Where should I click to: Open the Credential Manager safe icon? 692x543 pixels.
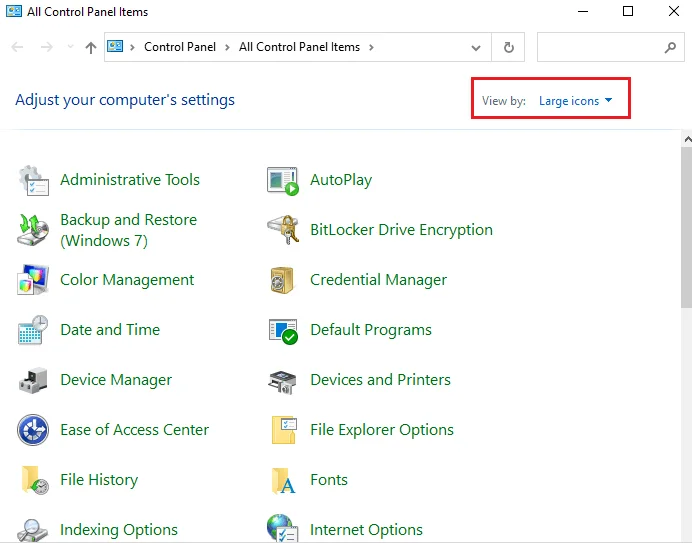coord(282,280)
